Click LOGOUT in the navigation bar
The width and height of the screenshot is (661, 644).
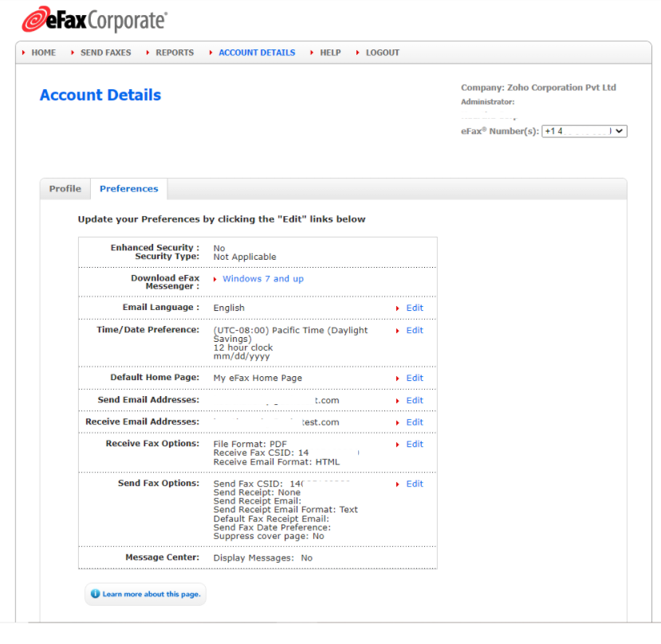point(383,53)
